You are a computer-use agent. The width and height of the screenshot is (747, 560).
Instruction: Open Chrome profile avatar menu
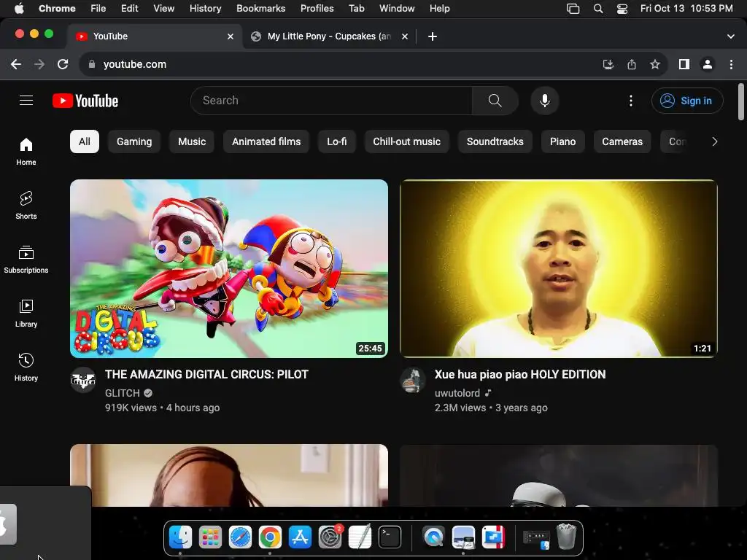pos(708,64)
